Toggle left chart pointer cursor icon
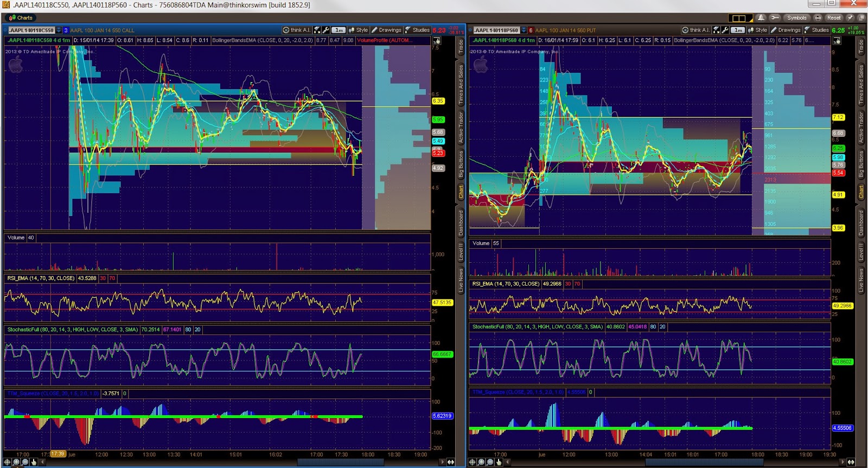Viewport: 868px width, 468px height. [x=437, y=41]
